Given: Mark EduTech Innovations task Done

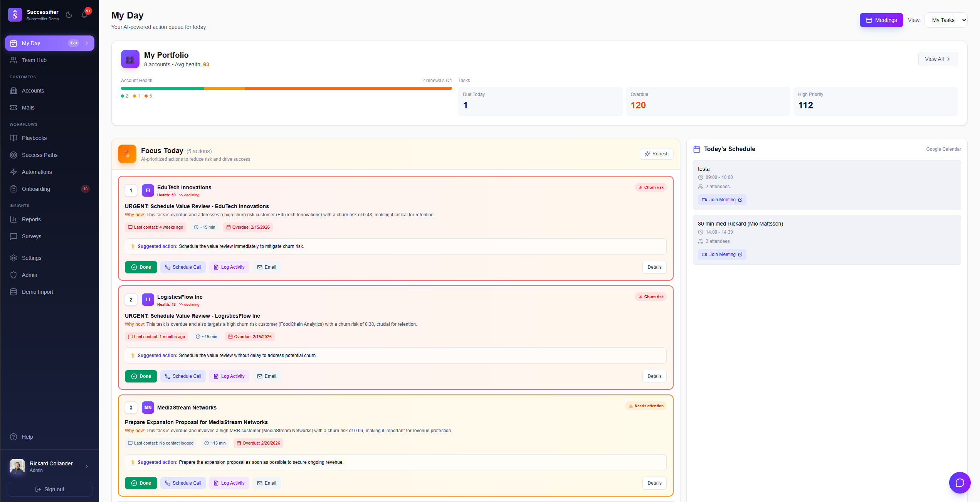Looking at the screenshot, I should 141,267.
